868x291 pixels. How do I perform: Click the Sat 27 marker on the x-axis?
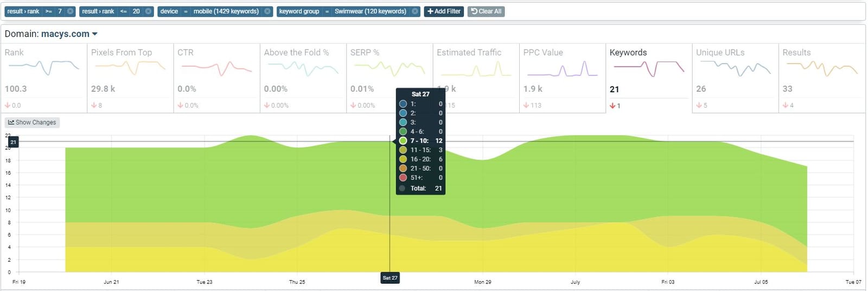390,278
